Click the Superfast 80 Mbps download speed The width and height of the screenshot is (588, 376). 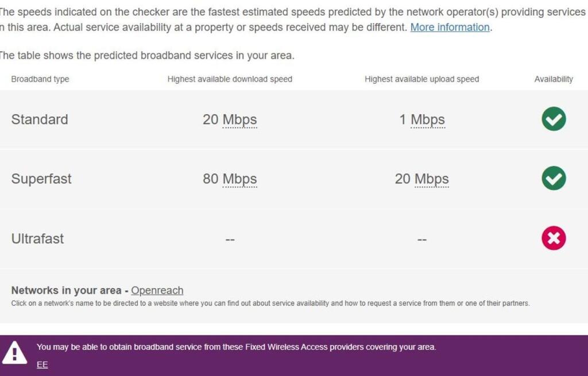tap(230, 179)
